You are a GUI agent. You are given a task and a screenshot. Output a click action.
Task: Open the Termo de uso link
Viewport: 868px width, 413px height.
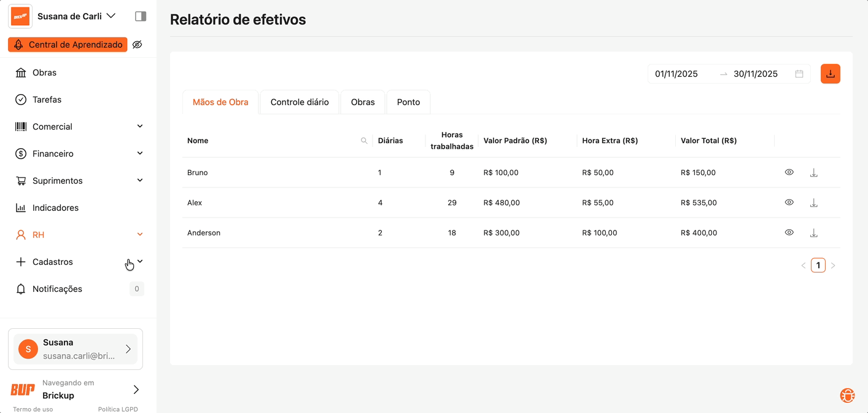point(33,409)
